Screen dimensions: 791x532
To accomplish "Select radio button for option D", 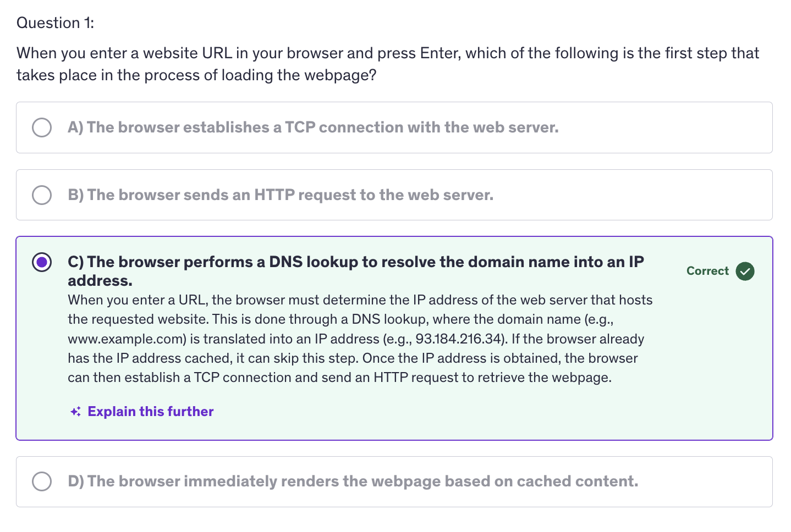I will click(42, 481).
